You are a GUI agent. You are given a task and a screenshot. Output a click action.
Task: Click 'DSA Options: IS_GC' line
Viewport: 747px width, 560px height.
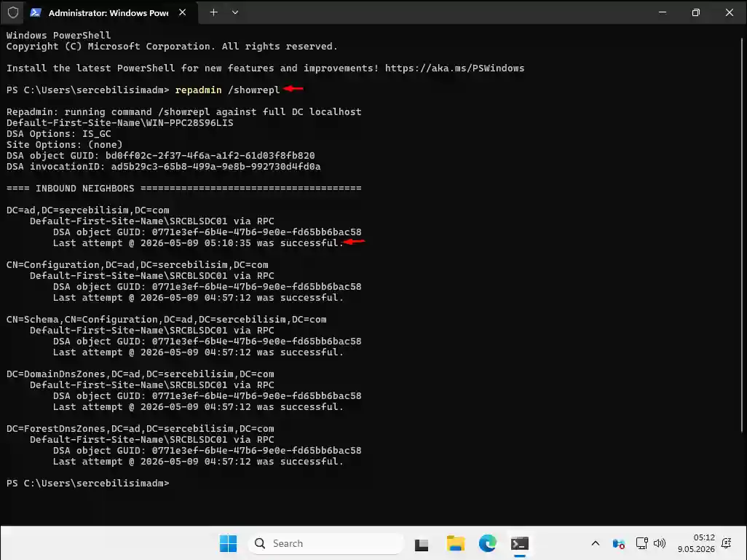click(x=58, y=134)
